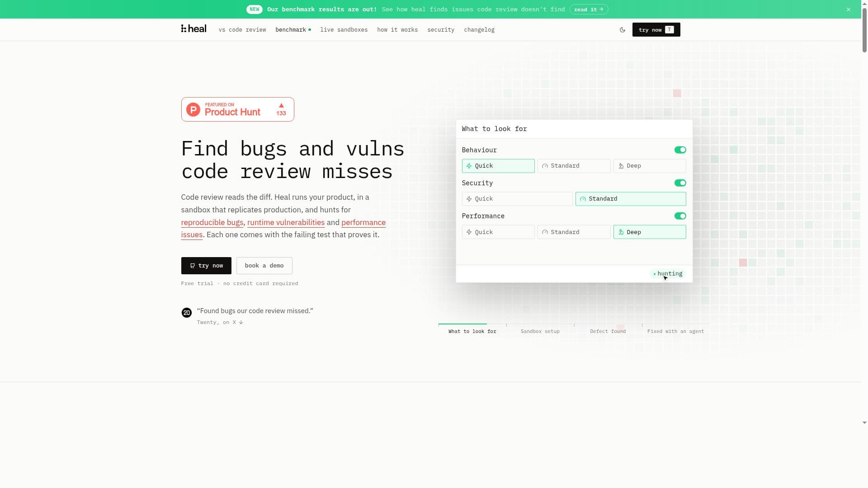The image size is (868, 488).
Task: Pick Standard depth for Performance
Action: pyautogui.click(x=574, y=232)
